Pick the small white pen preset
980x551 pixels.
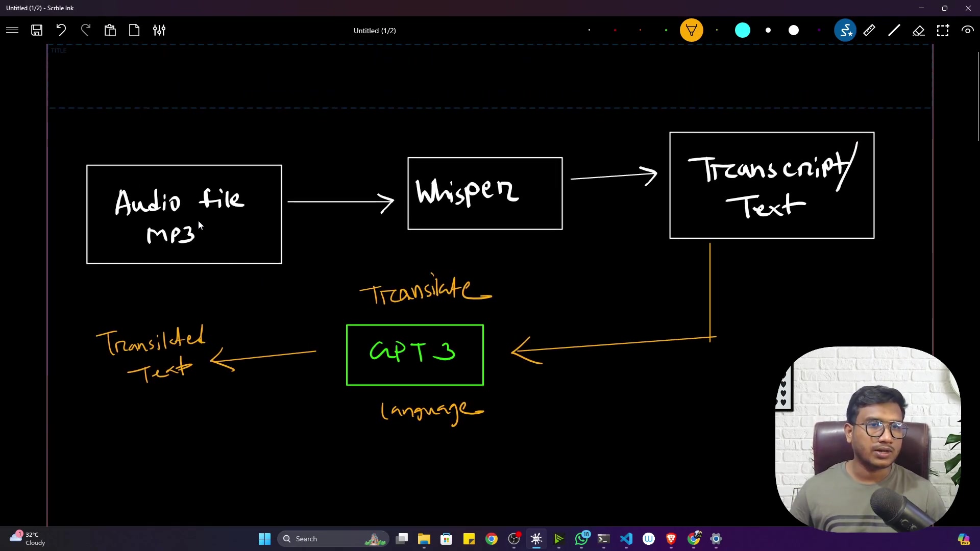point(589,30)
